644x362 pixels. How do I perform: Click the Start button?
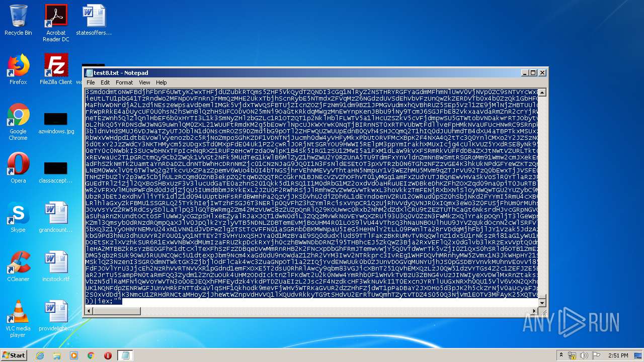(x=14, y=355)
